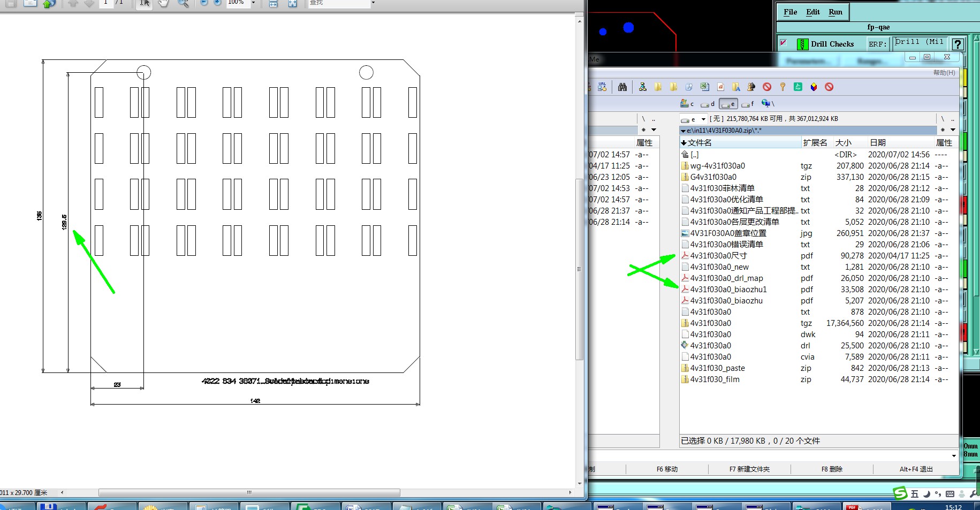Switch to drive f button
The height and width of the screenshot is (510, 980).
pos(748,104)
